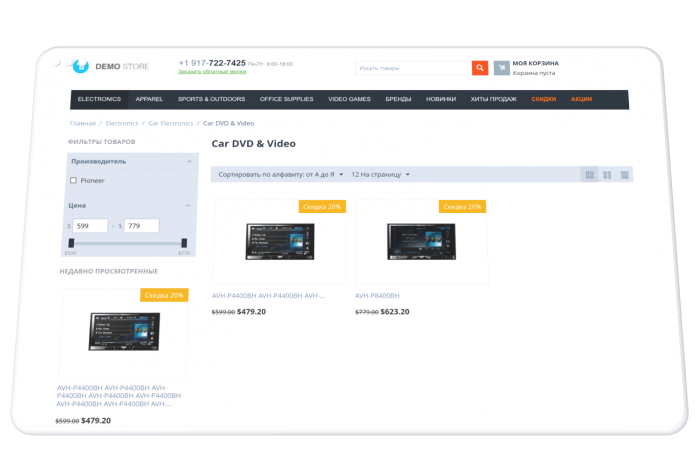Open the Скидки menu item
Screen dimensions: 700x466
[543, 99]
